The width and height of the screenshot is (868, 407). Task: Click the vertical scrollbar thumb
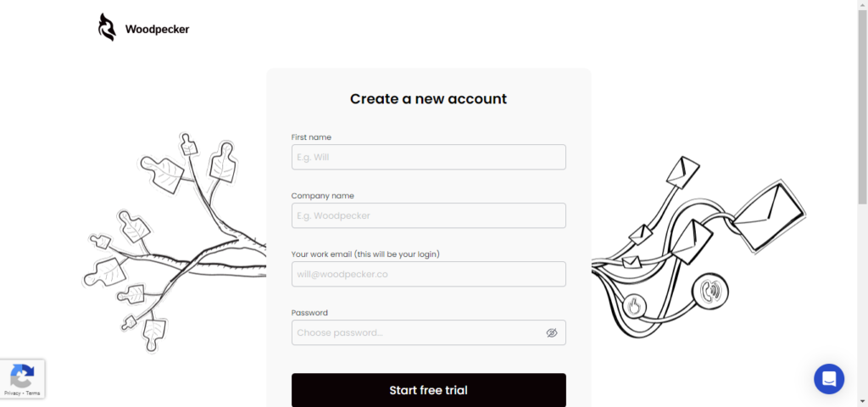click(862, 106)
